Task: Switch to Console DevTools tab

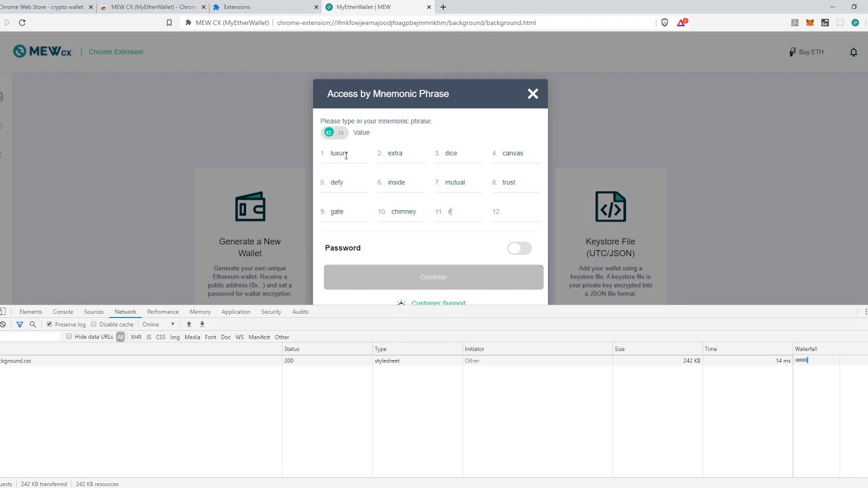Action: 63,312
